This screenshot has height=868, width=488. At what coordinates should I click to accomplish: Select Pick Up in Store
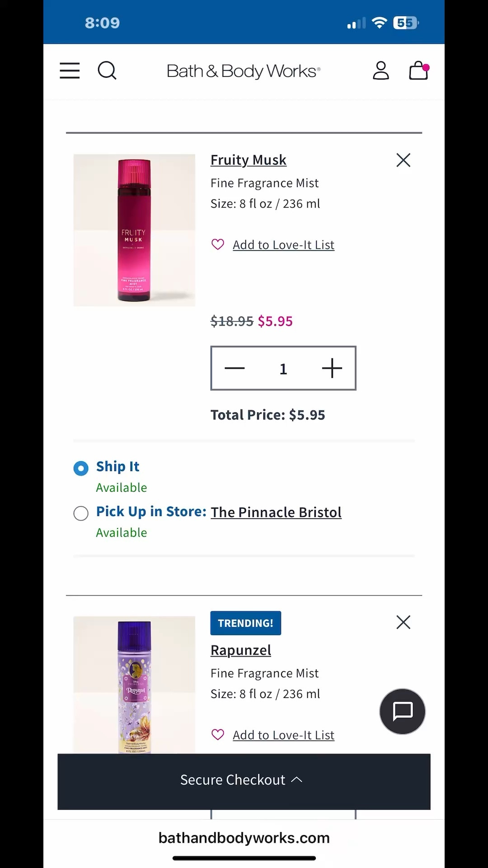click(81, 514)
